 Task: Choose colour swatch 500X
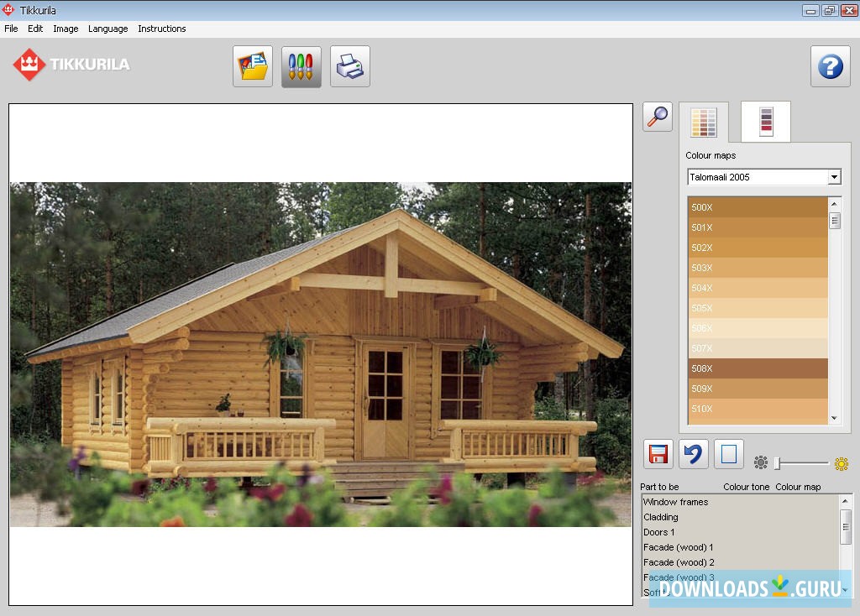coord(758,207)
